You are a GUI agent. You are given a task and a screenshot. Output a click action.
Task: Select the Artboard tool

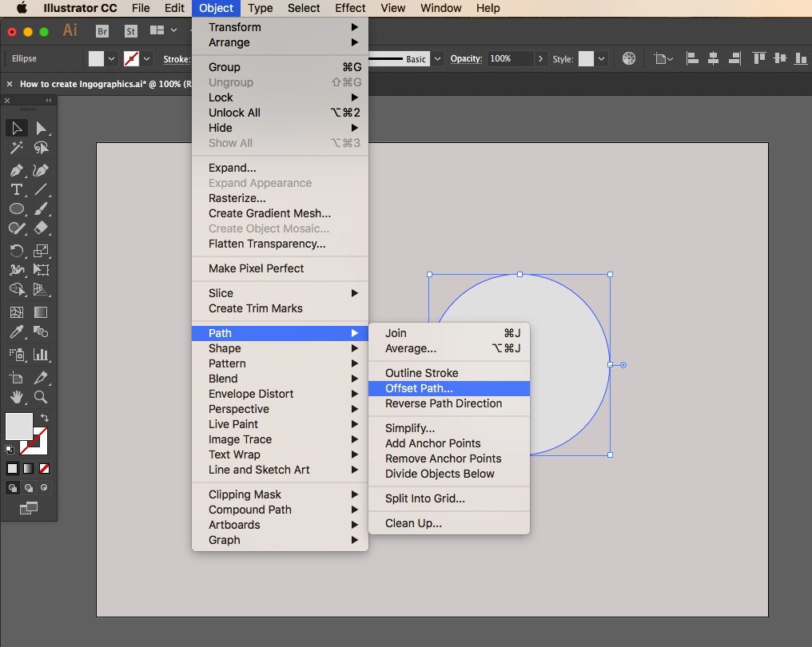[17, 378]
